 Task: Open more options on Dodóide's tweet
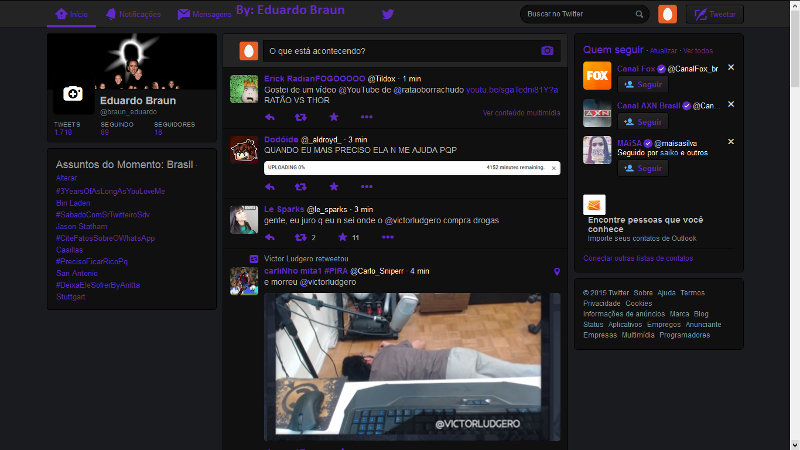(x=366, y=186)
